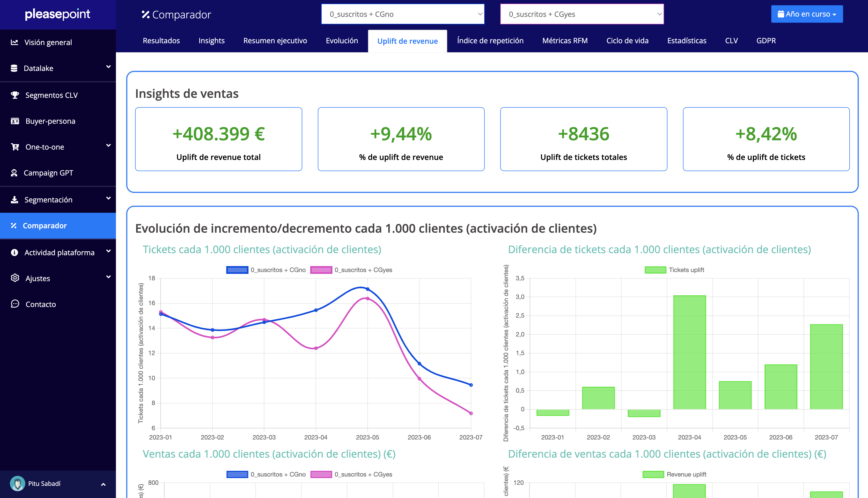Click the Campaign GPT person icon
868x498 pixels.
click(14, 173)
